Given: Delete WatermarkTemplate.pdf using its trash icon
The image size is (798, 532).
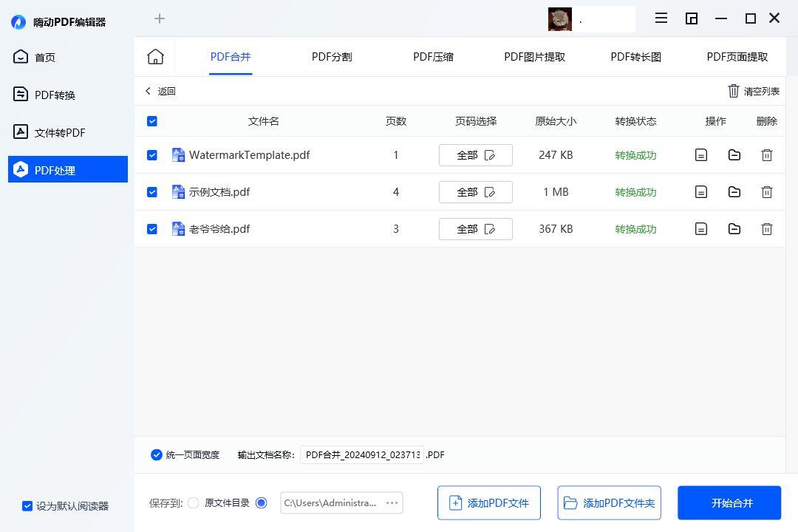Looking at the screenshot, I should pos(766,154).
